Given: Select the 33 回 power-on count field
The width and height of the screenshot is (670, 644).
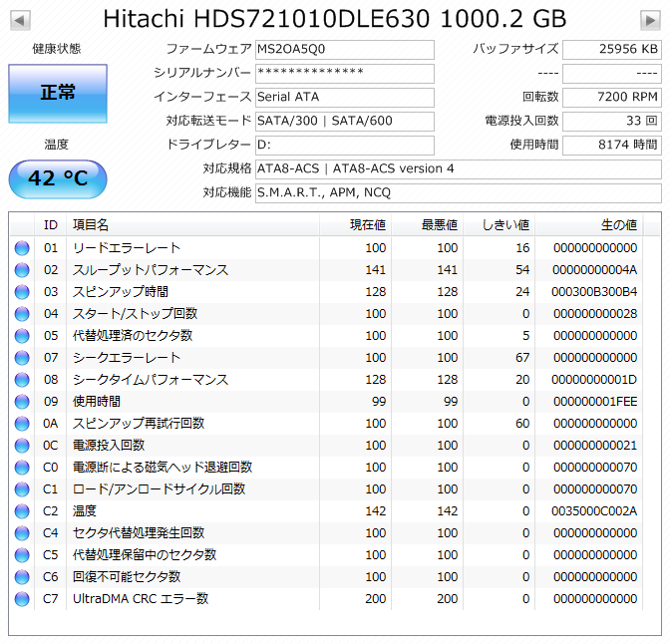Looking at the screenshot, I should pos(612,122).
